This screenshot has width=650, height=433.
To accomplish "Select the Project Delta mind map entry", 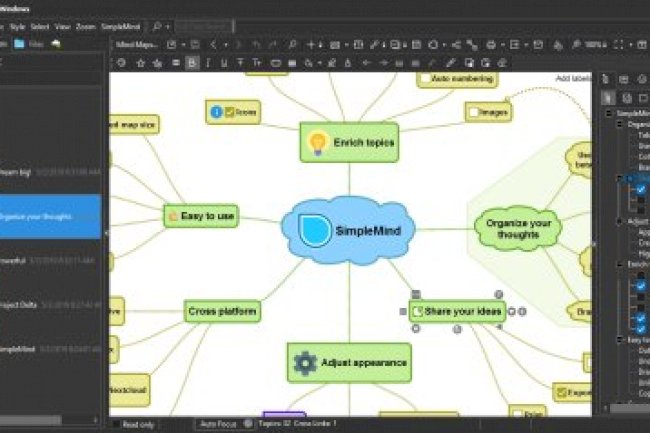I will [51, 305].
